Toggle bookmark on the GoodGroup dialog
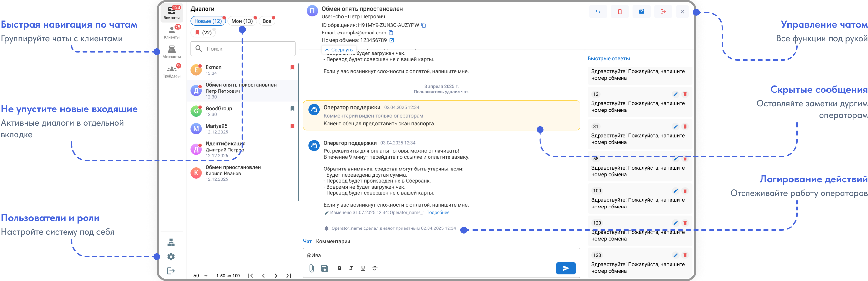 (292, 108)
